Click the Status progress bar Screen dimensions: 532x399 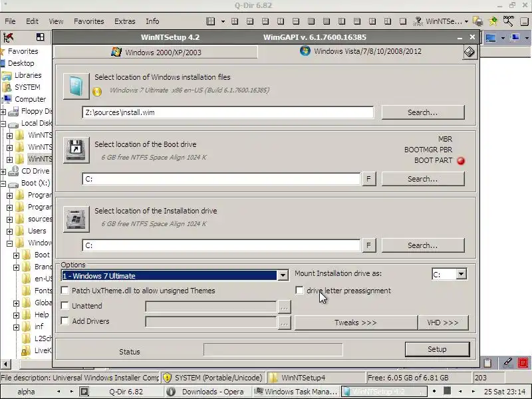(x=273, y=350)
